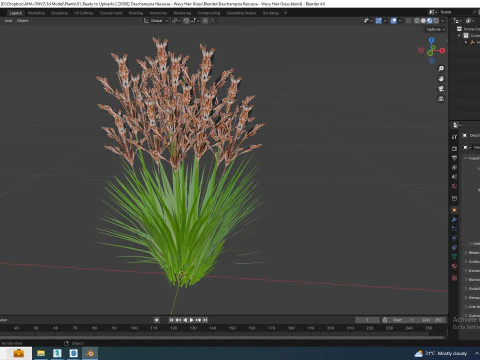480x360 pixels.
Task: Open the Tool properties tab
Action: pyautogui.click(x=454, y=137)
